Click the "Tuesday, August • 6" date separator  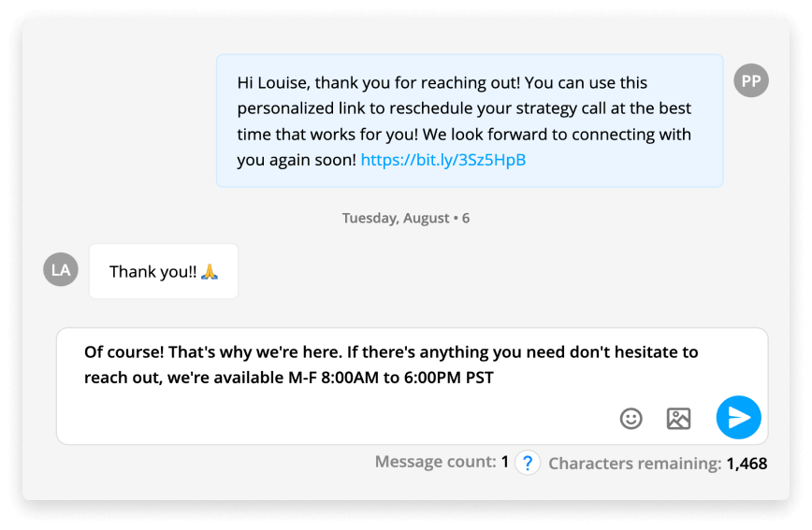[405, 218]
